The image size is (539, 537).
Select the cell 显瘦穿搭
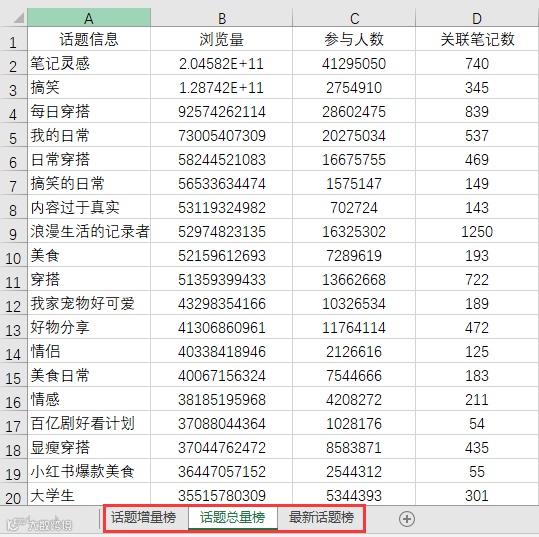tap(89, 447)
